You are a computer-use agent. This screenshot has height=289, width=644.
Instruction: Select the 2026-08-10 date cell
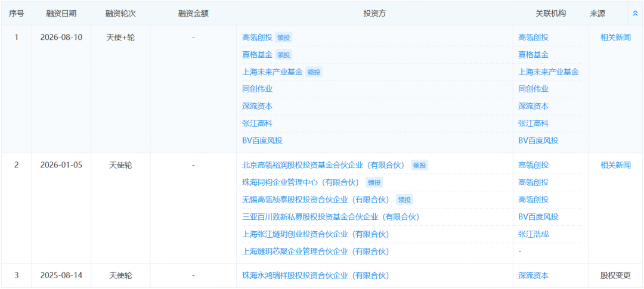(61, 38)
